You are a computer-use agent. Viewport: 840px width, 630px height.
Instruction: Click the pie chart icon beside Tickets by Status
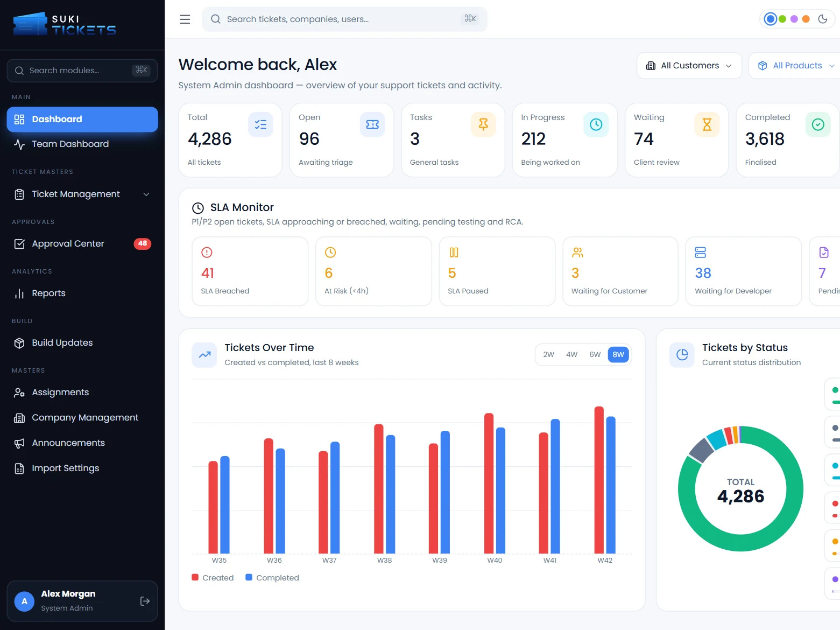coord(682,355)
